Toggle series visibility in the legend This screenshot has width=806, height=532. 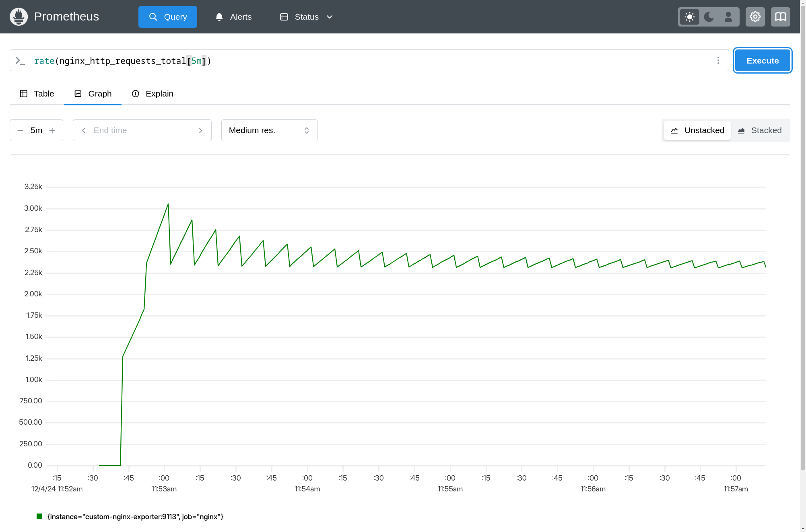pos(130,517)
